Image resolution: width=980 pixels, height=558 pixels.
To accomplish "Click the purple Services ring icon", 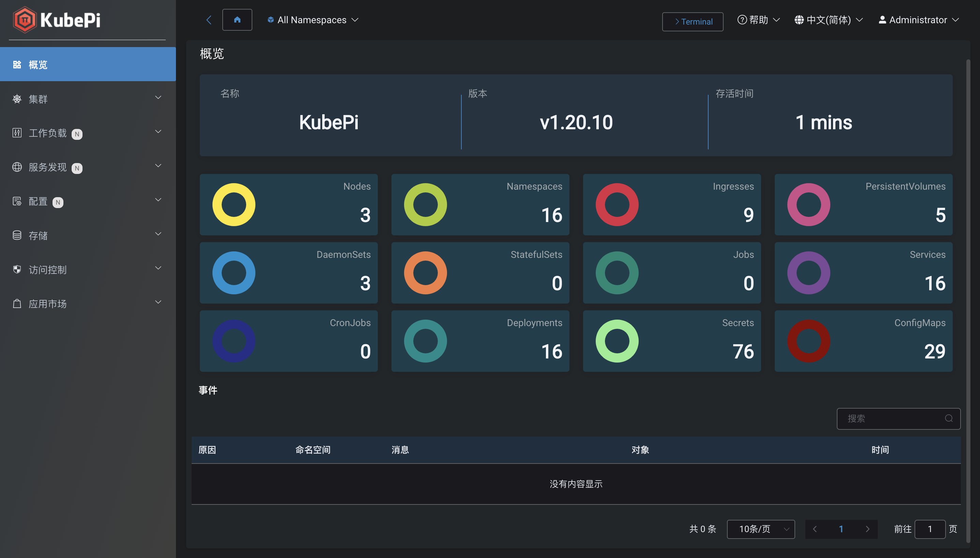I will (808, 273).
